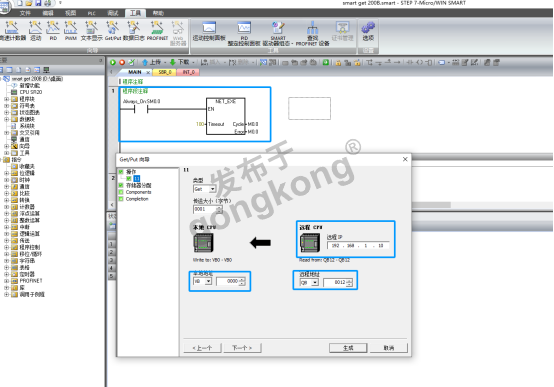This screenshot has height=387, width=554.
Task: Toggle the Operations checkbox in wizard tree
Action: [121, 172]
